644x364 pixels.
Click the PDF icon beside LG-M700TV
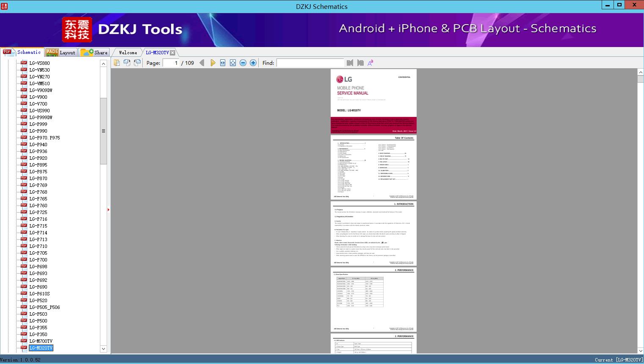click(24, 341)
